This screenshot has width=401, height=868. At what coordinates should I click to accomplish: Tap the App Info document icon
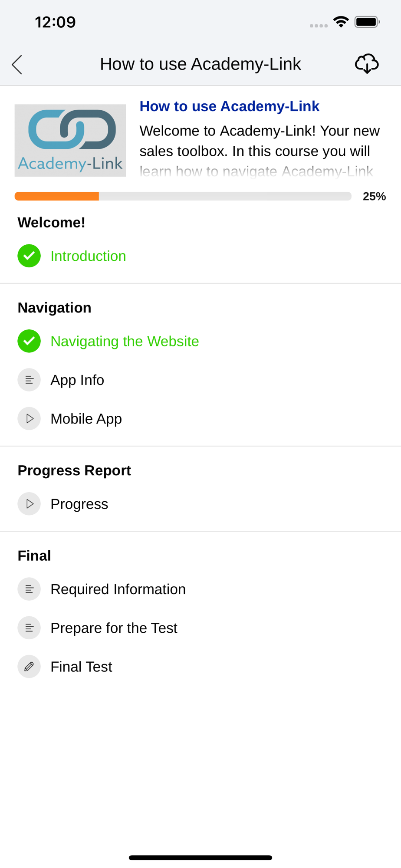[29, 380]
